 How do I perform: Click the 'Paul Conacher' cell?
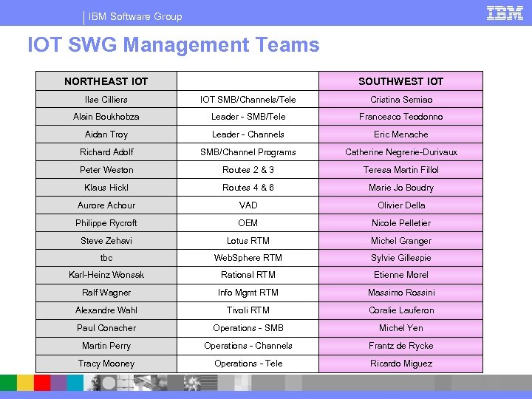pos(106,328)
